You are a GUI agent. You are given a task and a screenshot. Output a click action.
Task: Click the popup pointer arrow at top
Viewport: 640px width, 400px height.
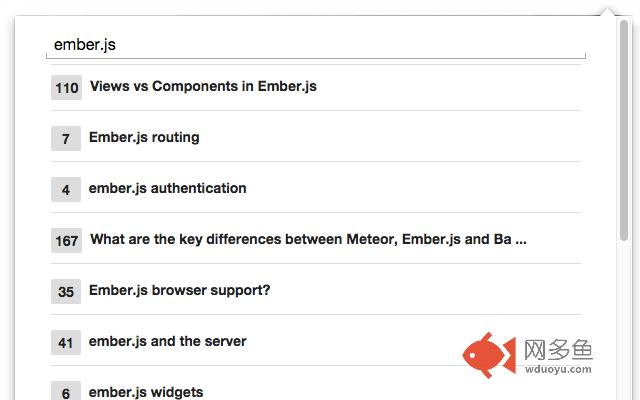[607, 11]
